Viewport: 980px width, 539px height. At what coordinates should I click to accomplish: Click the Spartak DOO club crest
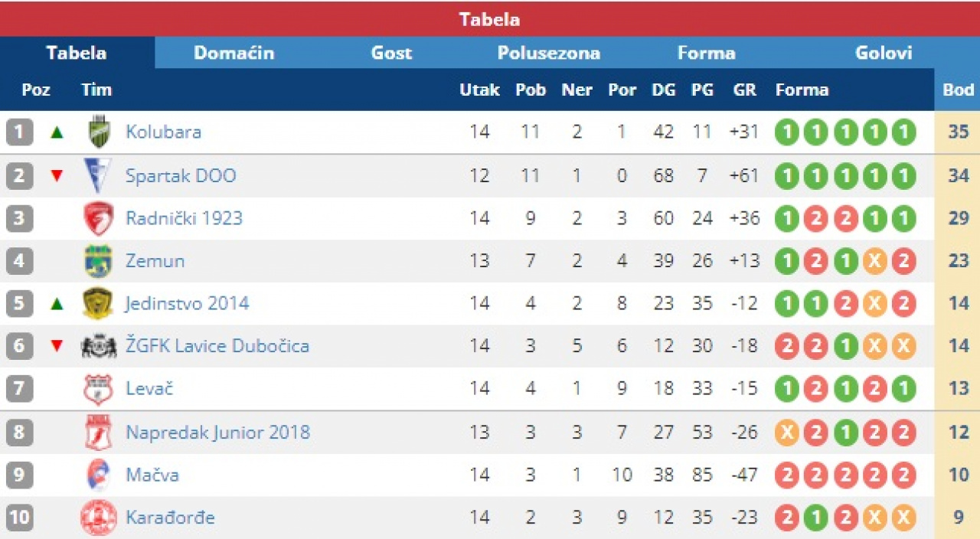[x=98, y=175]
